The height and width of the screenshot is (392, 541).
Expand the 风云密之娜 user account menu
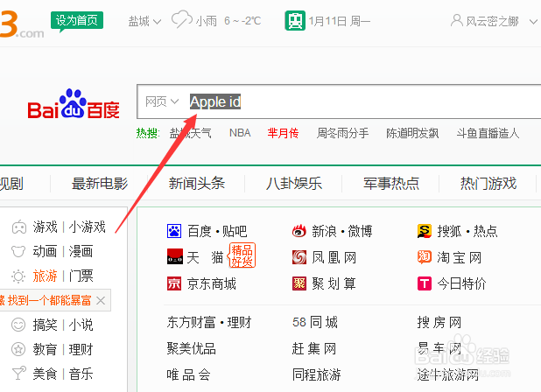pos(533,22)
